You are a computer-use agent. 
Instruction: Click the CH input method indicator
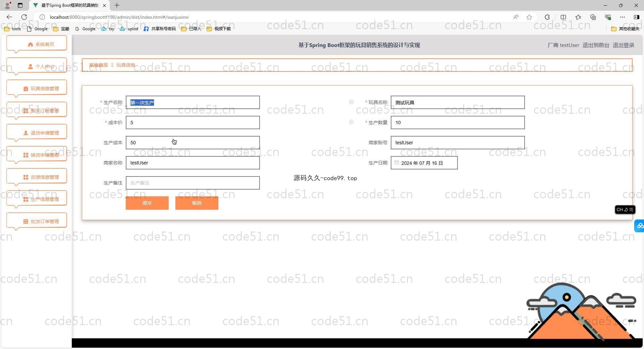point(625,209)
